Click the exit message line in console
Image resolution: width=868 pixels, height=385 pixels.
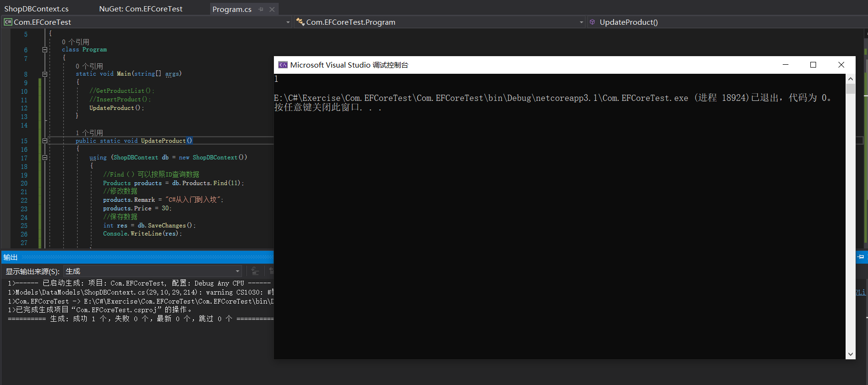click(x=553, y=98)
